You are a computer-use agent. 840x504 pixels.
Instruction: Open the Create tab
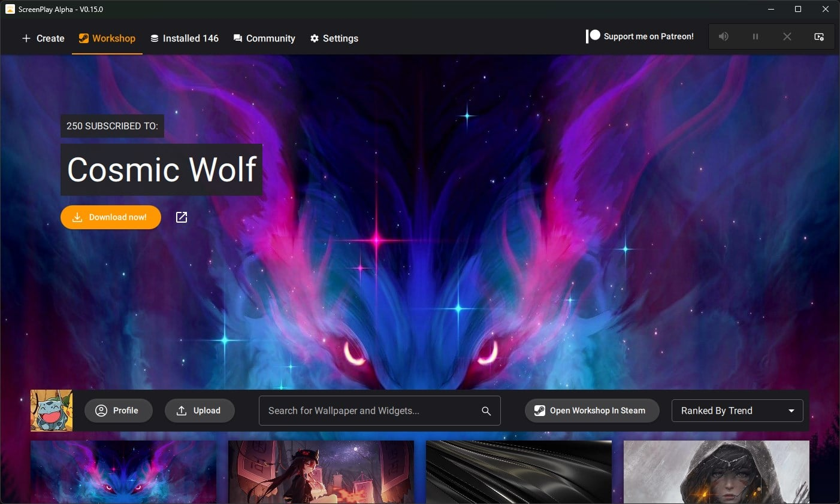(43, 38)
